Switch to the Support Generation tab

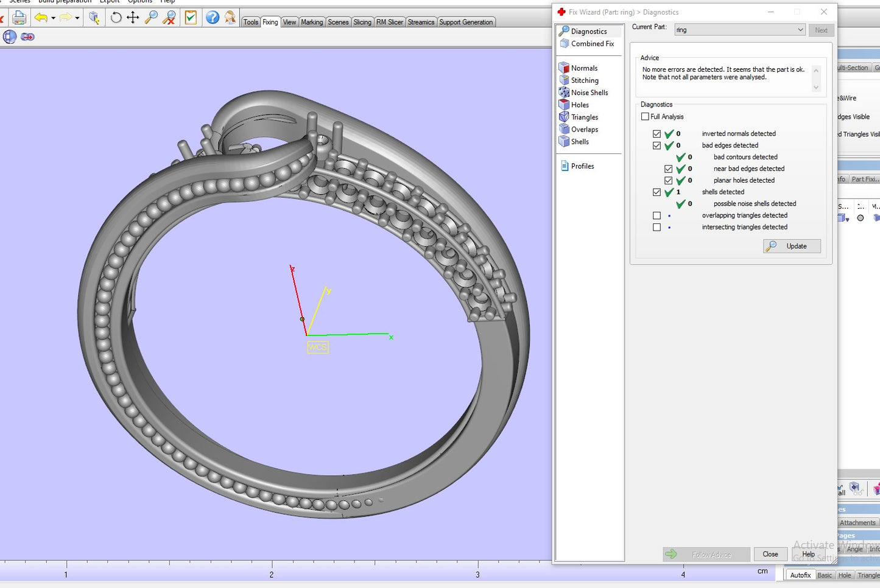click(466, 22)
